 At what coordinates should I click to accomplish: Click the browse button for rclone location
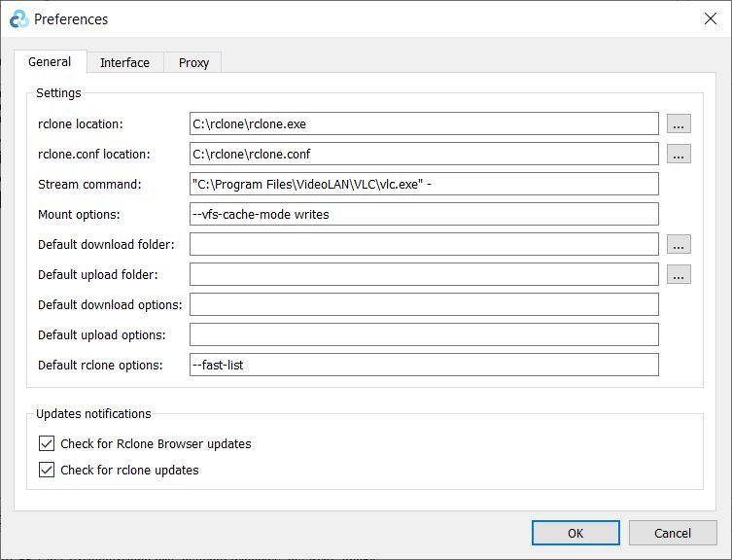pos(679,123)
